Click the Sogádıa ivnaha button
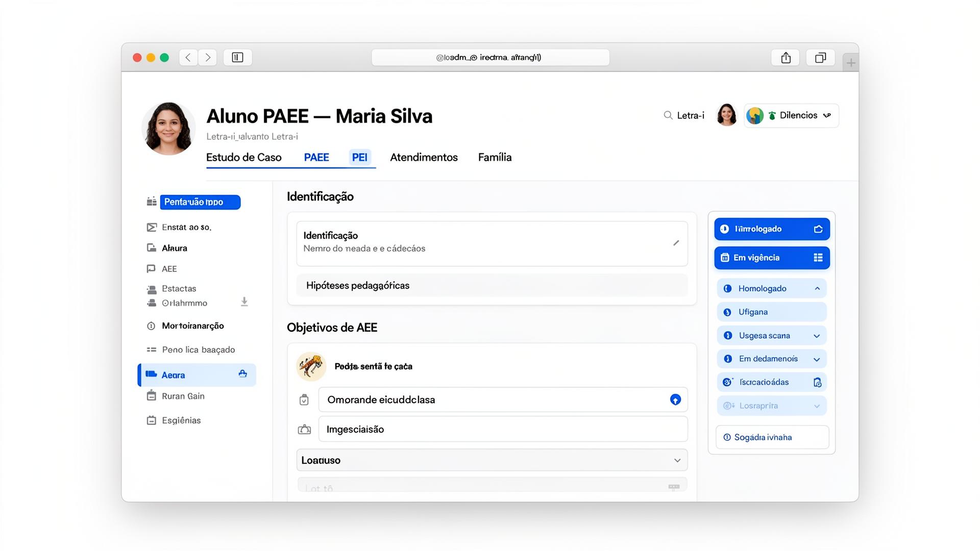The image size is (980, 551). tap(772, 437)
